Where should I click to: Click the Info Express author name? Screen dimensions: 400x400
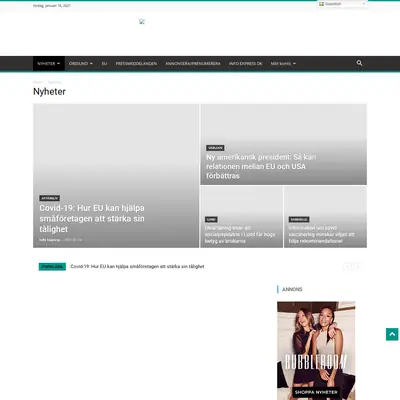(x=50, y=240)
